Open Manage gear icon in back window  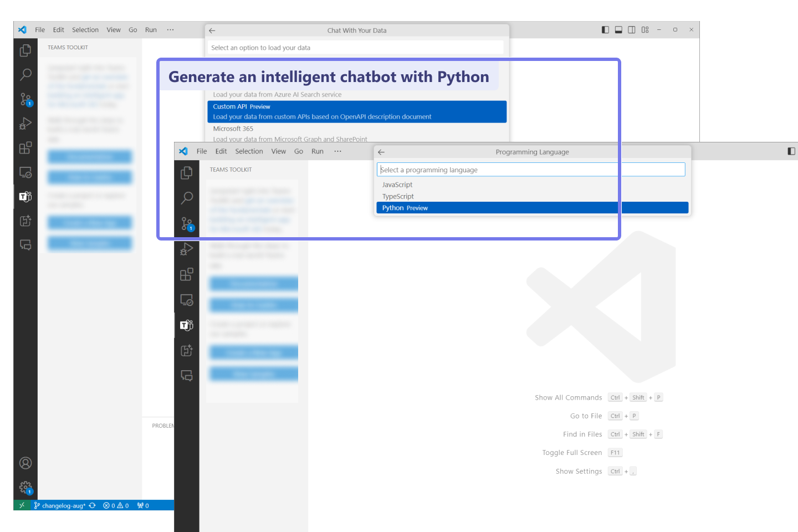(x=25, y=487)
